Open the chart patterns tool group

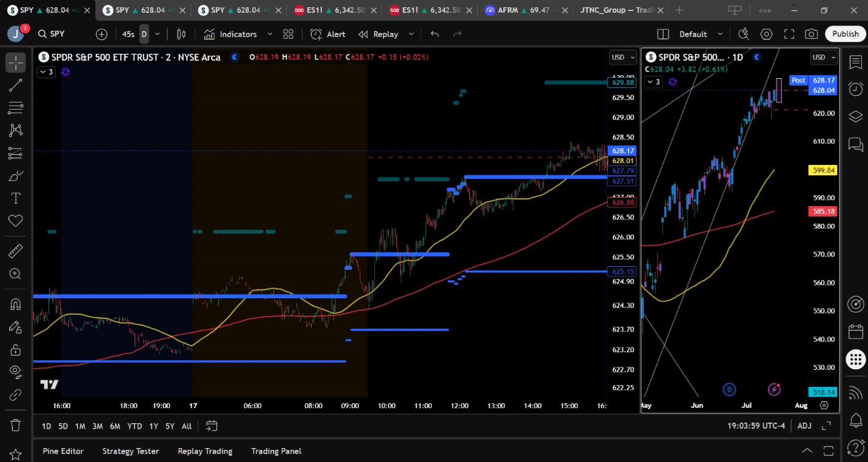[x=16, y=130]
